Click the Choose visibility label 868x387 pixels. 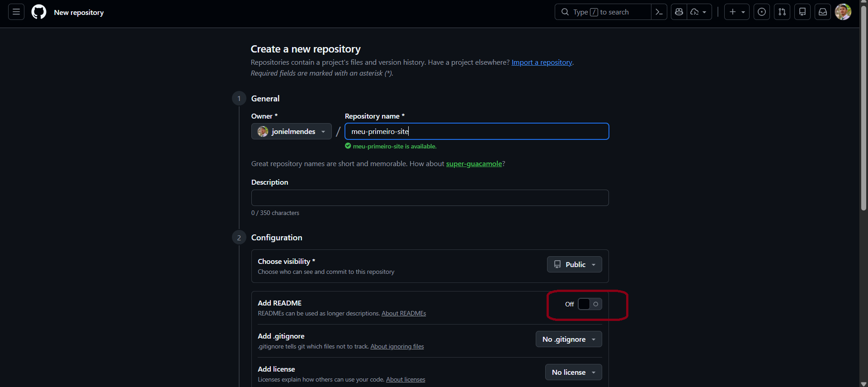pyautogui.click(x=286, y=261)
